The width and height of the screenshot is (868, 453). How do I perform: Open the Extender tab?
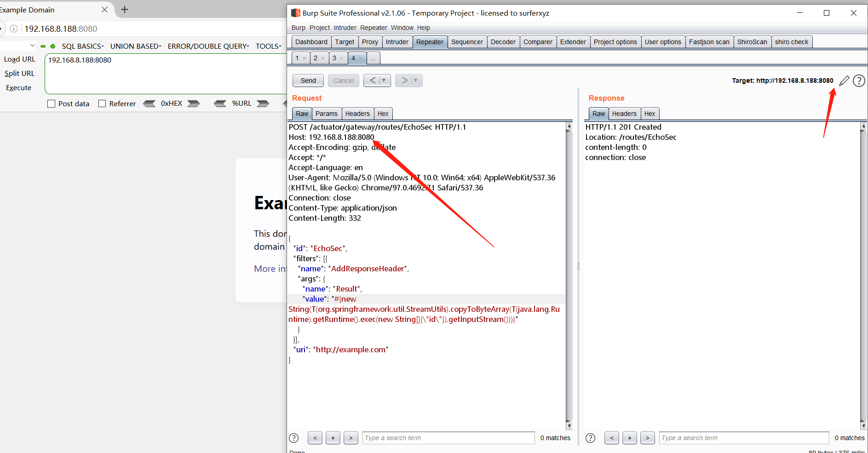[x=573, y=42]
